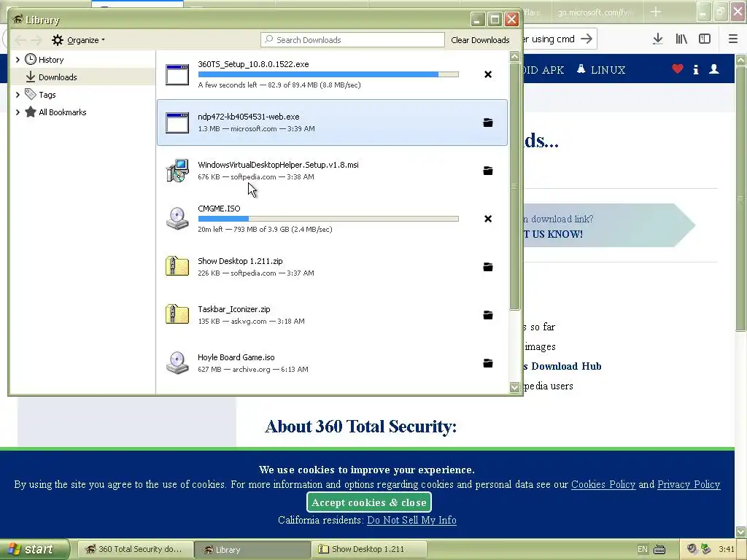Click the ndp472-kb4054531-web.exe file icon
Viewport: 747px width, 560px height.
tap(177, 122)
